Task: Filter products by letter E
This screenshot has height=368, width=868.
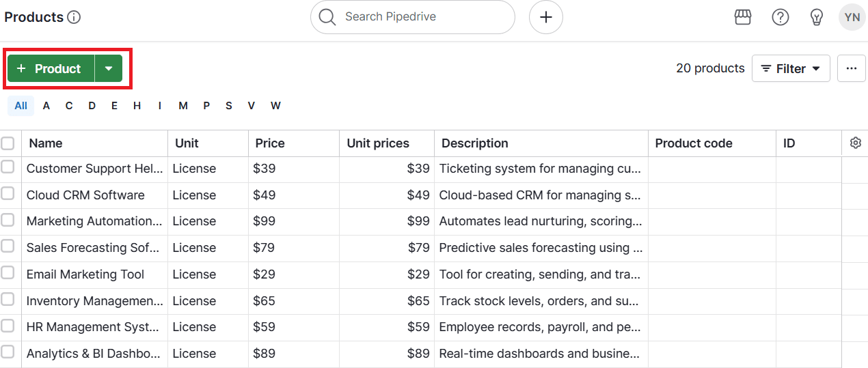Action: pyautogui.click(x=114, y=105)
